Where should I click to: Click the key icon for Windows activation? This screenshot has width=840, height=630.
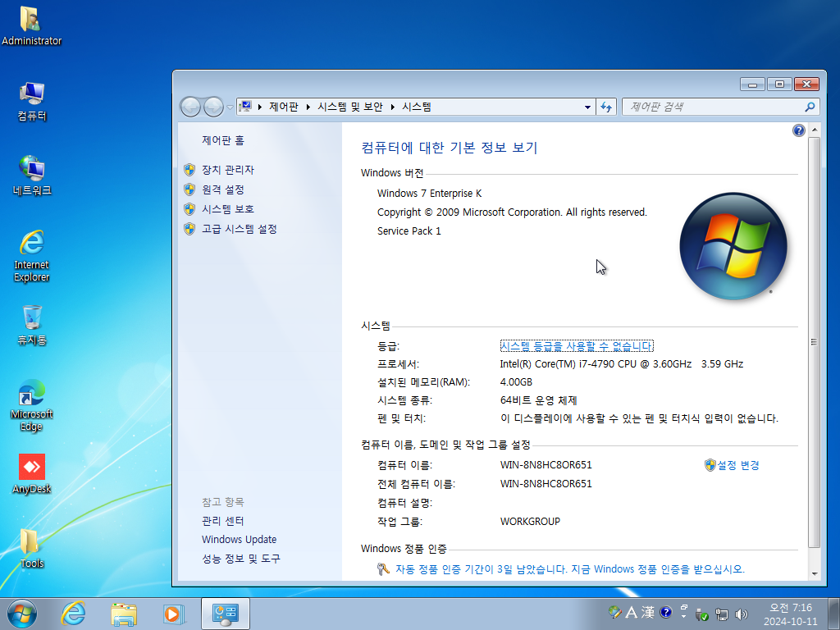383,569
